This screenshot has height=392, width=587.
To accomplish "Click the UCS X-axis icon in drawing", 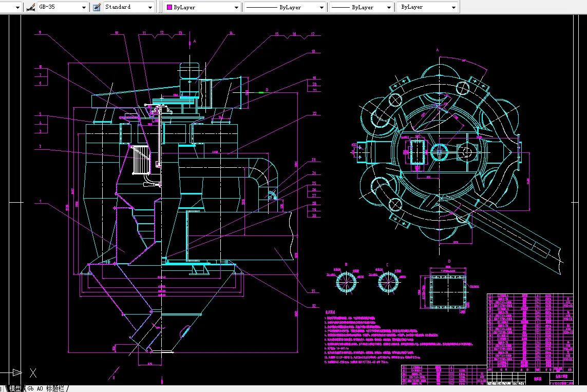I will [33, 373].
